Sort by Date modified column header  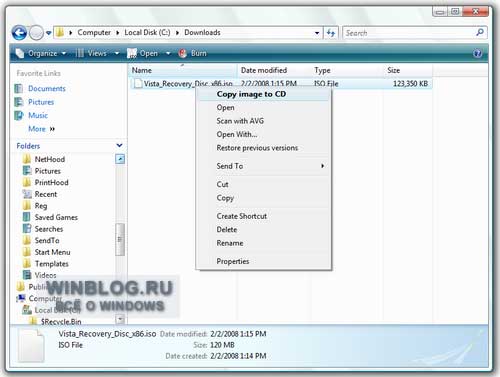point(274,70)
